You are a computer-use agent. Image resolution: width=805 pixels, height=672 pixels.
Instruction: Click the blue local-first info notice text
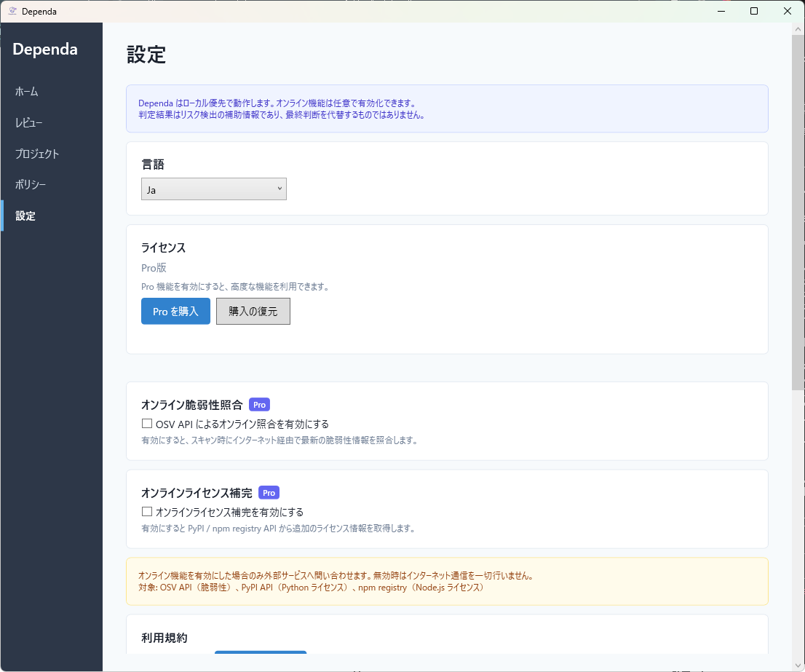coord(282,108)
